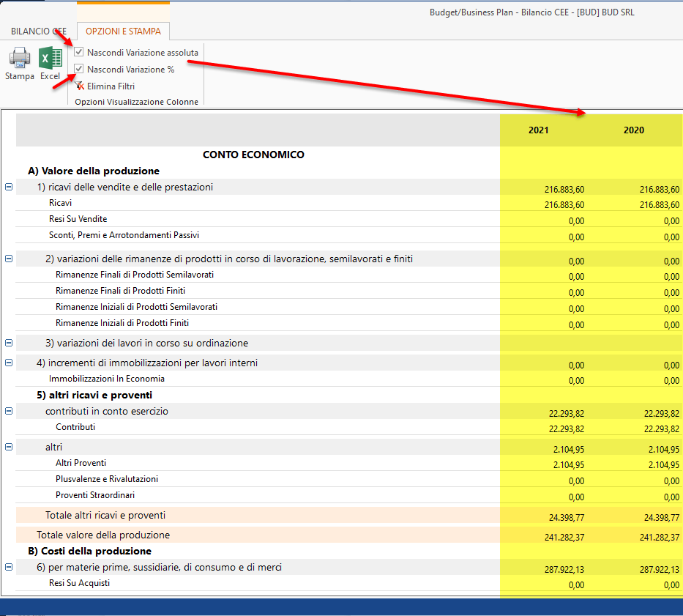Screen dimensions: 683x616
Task: Click 2021 value 22.293,82 in Contributi row
Action: (567, 429)
